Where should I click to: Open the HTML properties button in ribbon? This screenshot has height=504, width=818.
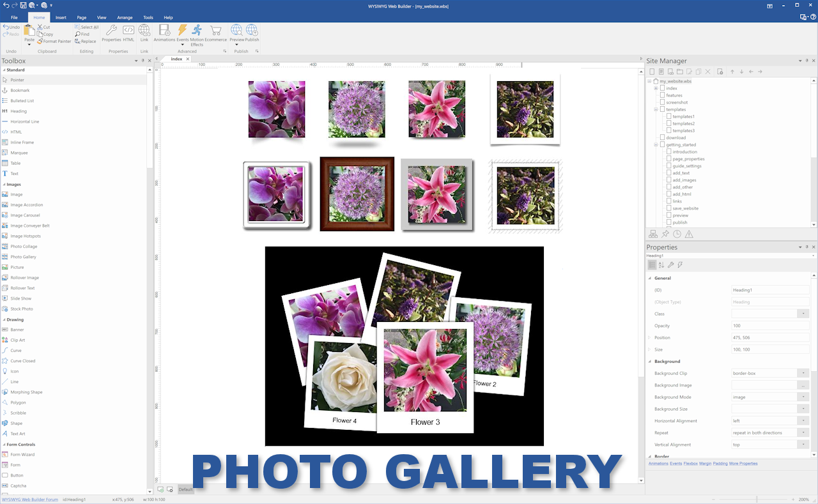tap(128, 32)
